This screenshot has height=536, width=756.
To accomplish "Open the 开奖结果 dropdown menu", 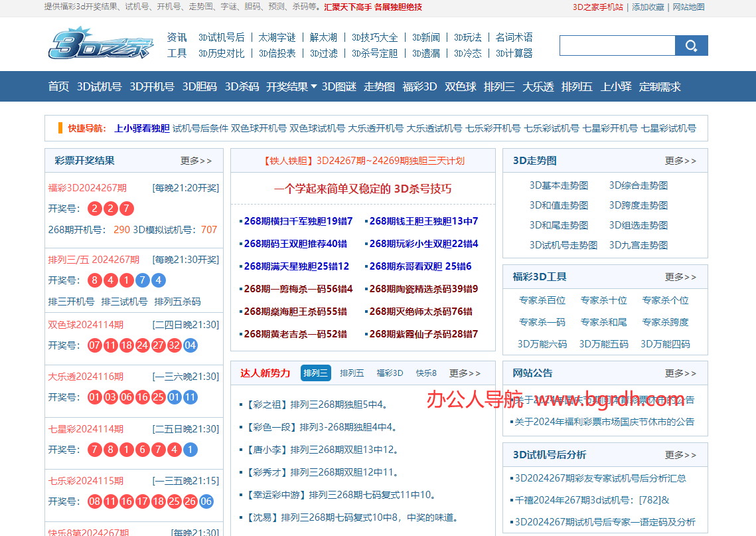I will tap(291, 87).
